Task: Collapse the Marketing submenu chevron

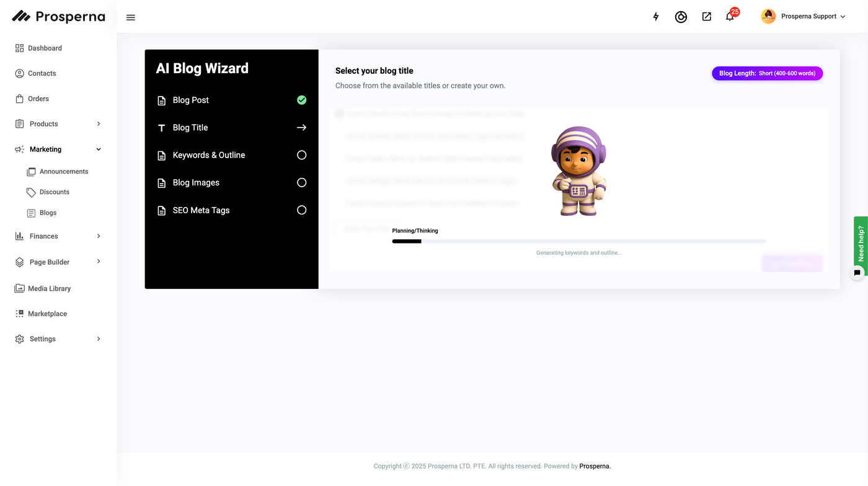Action: pyautogui.click(x=99, y=149)
